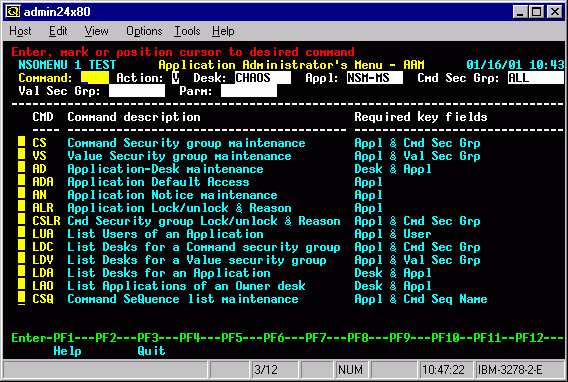Screen dimensions: 568x382
Task: Click 'List Users of an Application' description
Action: click(x=165, y=234)
